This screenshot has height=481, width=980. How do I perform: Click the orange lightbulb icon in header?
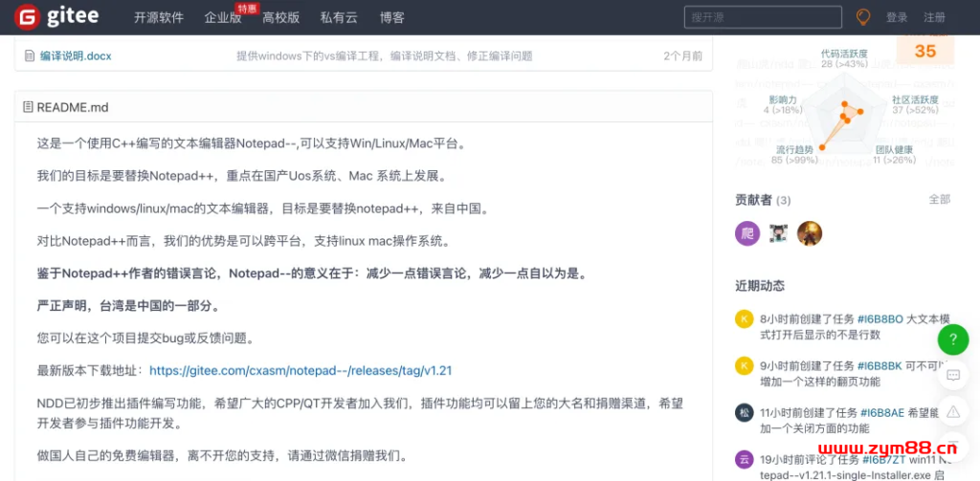tap(863, 17)
